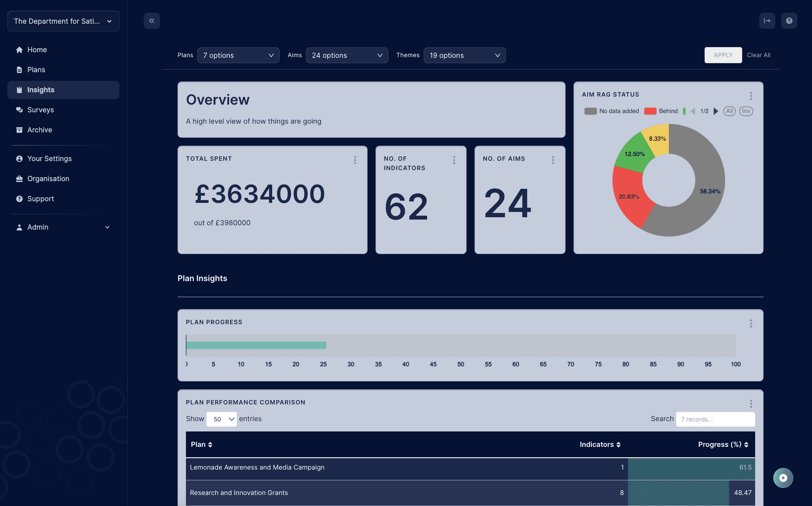
Task: Click the logout arrow icon top right
Action: (x=767, y=21)
